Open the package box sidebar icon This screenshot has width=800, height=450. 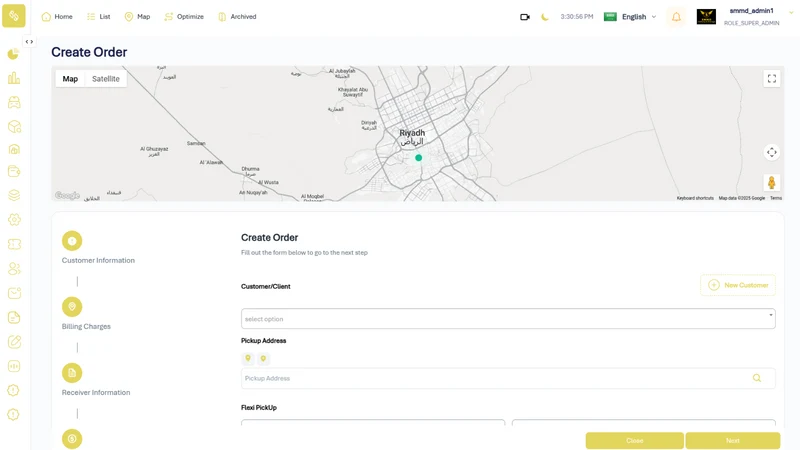[14, 127]
